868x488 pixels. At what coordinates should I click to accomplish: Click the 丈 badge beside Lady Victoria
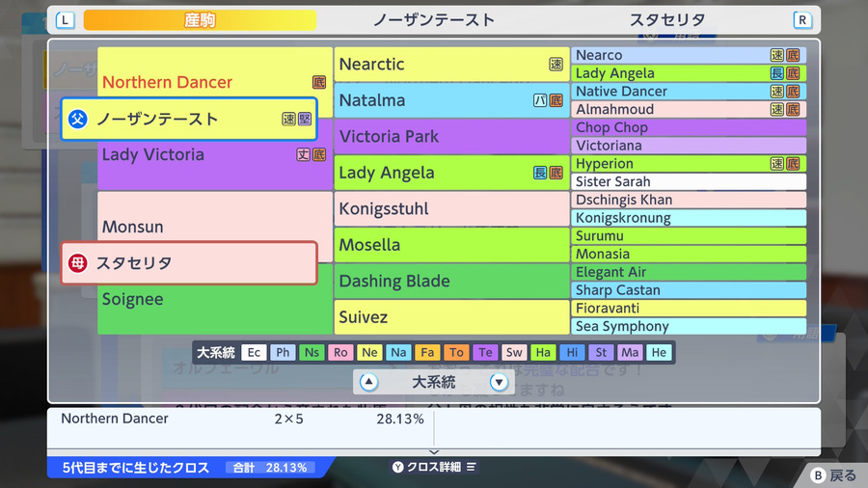[x=304, y=155]
